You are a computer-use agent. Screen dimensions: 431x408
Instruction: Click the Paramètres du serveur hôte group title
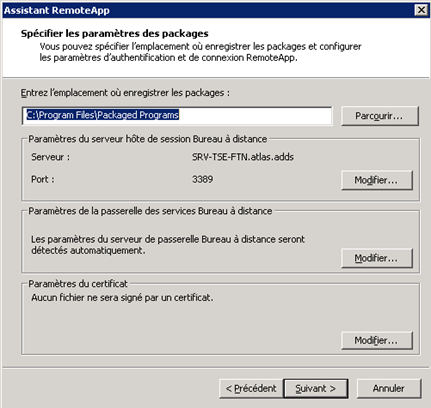[148, 139]
